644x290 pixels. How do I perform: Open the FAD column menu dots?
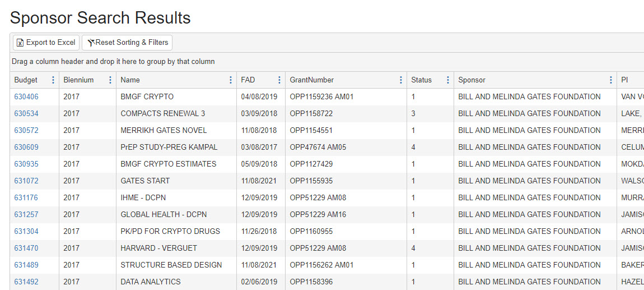pos(279,80)
